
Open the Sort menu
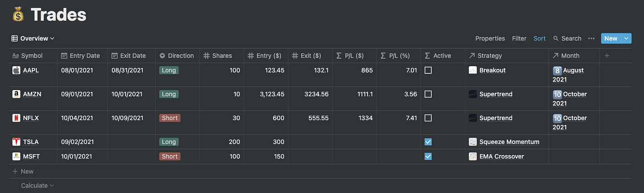540,39
